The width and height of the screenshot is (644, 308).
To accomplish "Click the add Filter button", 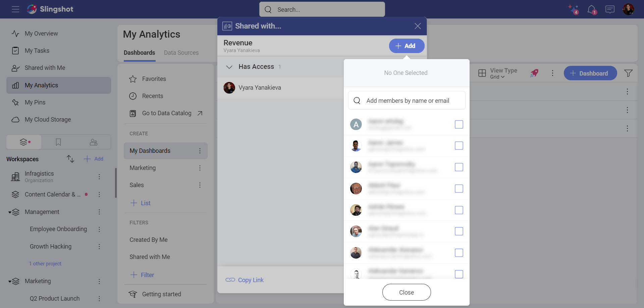I will point(142,275).
